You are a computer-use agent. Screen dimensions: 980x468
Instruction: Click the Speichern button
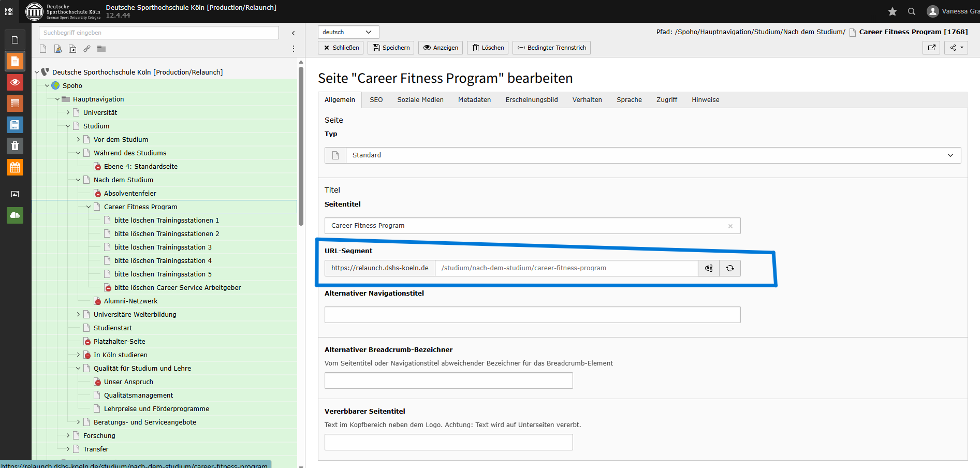coord(391,48)
